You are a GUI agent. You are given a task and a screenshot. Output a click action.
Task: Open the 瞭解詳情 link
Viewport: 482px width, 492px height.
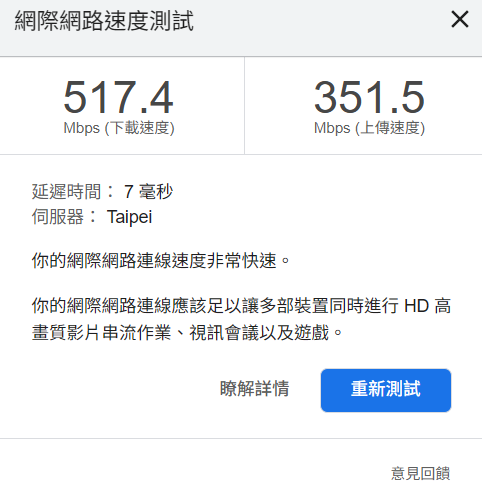254,389
